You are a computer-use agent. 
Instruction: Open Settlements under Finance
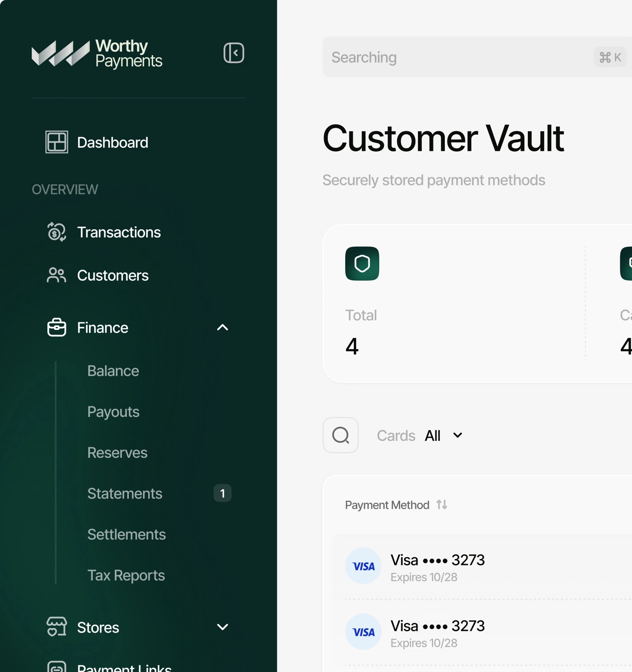click(x=127, y=534)
